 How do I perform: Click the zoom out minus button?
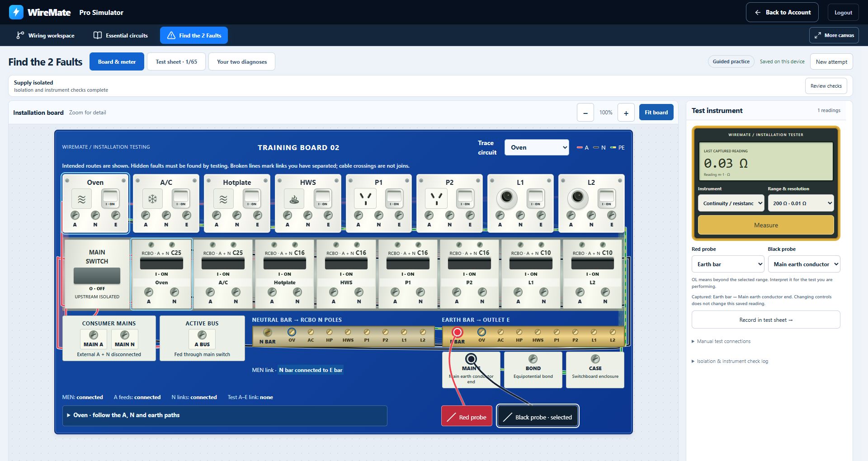(x=585, y=113)
